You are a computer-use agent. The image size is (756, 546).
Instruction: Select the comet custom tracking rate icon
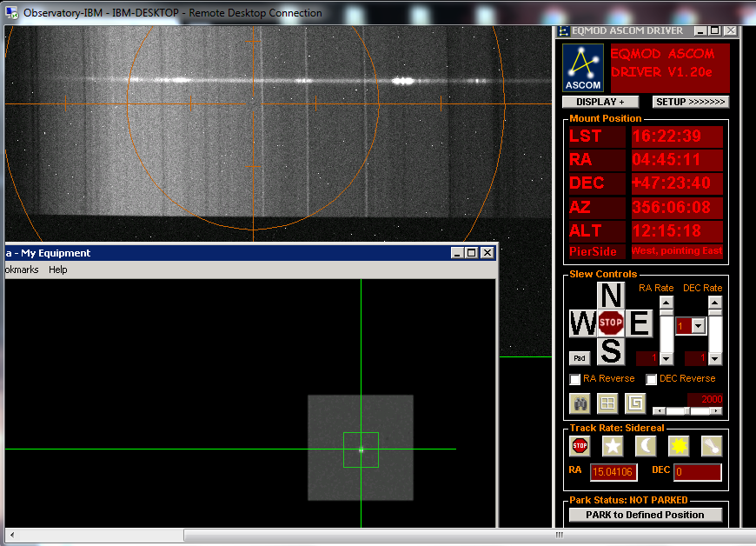tap(712, 445)
